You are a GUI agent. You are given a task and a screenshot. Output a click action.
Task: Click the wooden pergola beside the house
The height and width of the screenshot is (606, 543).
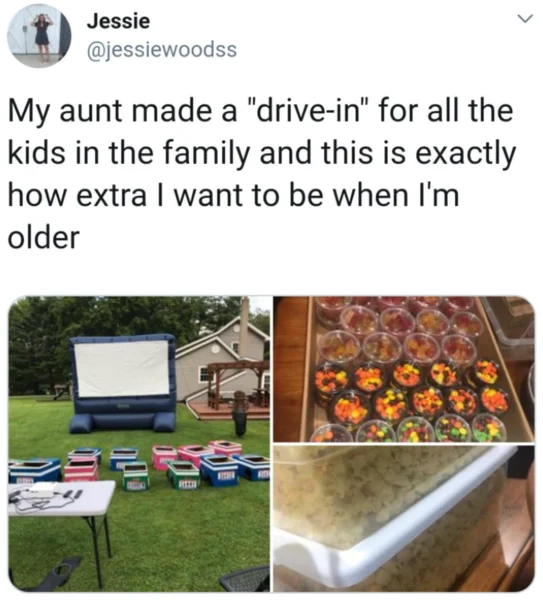point(238,383)
